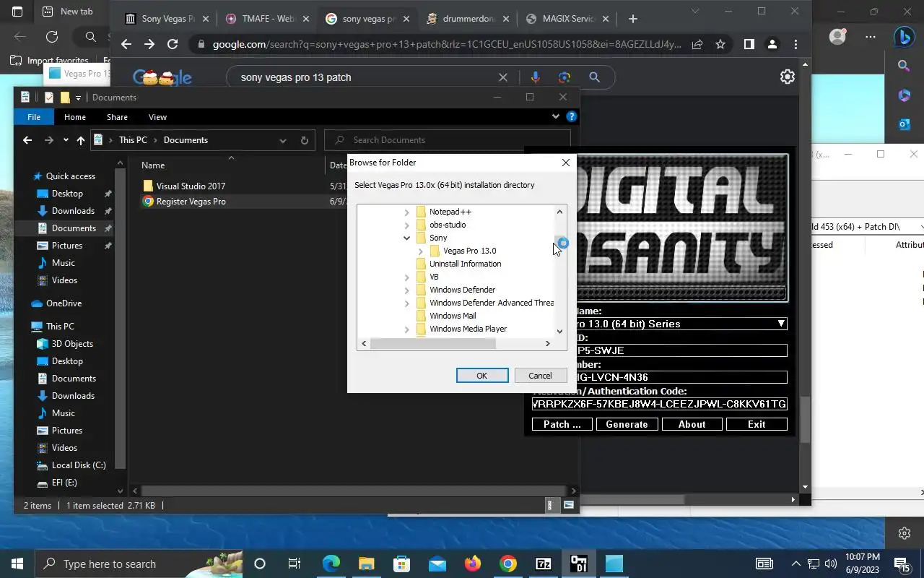This screenshot has height=578, width=924.
Task: Open Explorer recent locations dropdown
Action: point(66,140)
